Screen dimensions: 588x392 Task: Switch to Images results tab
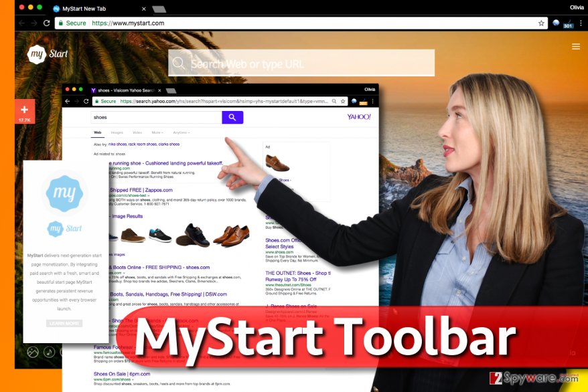click(117, 132)
